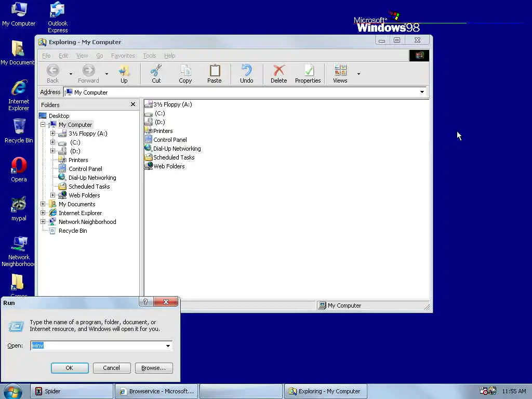Collapse My Computer in folder tree
The height and width of the screenshot is (399, 532).
(x=43, y=125)
